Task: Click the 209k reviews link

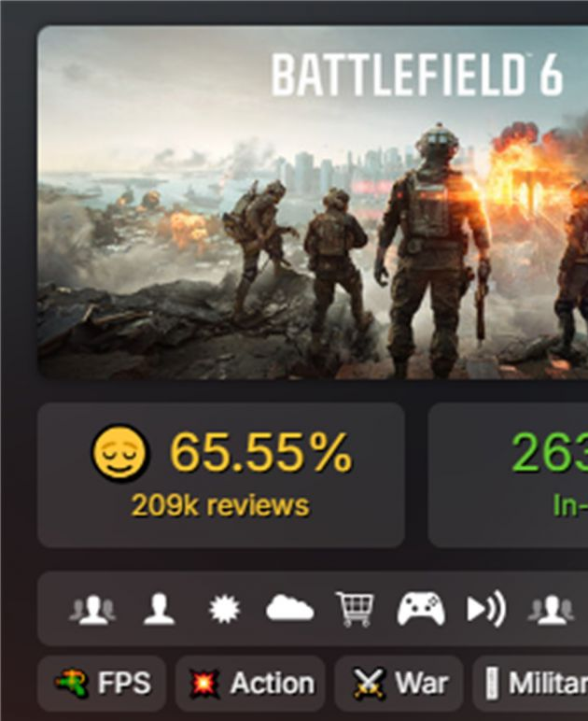Action: [x=220, y=505]
